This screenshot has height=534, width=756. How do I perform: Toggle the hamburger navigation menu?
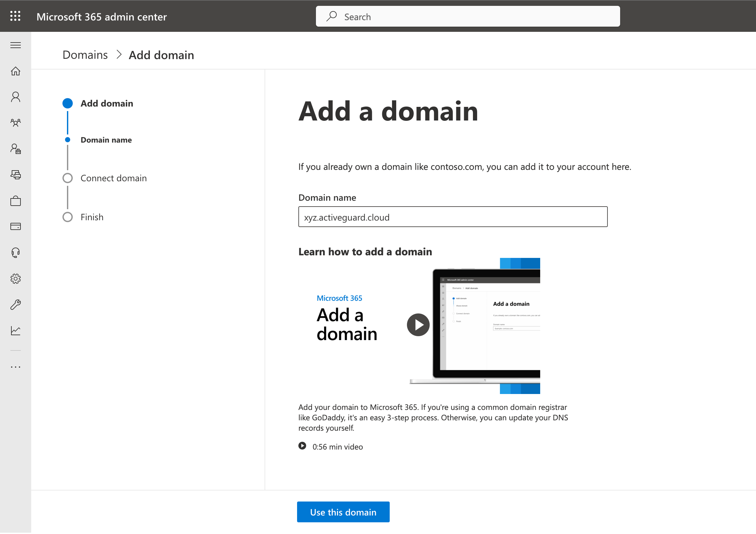coord(16,45)
